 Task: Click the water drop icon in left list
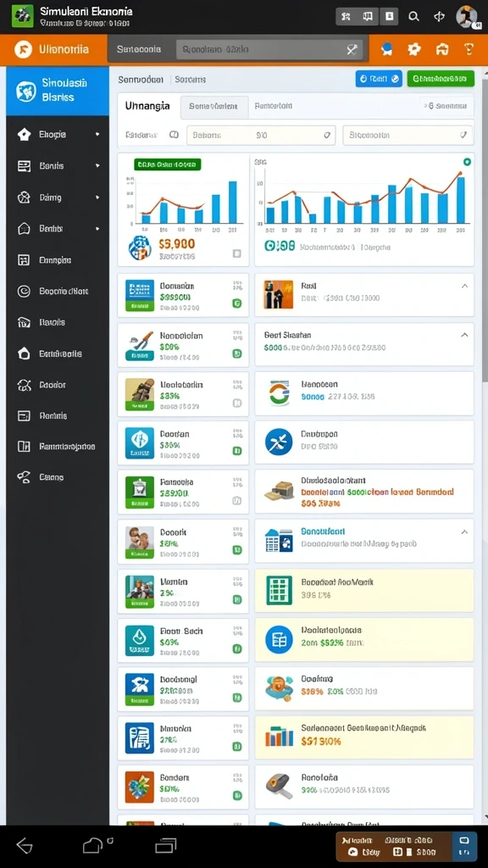140,641
